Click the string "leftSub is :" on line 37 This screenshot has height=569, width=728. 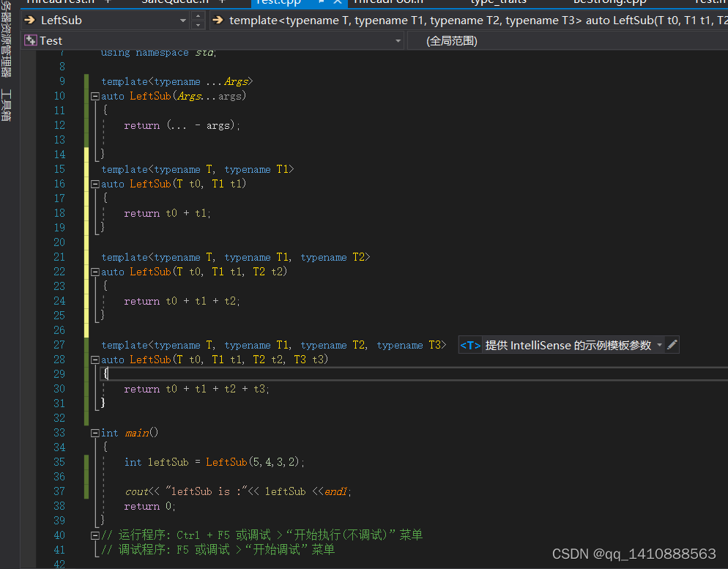[x=207, y=491]
